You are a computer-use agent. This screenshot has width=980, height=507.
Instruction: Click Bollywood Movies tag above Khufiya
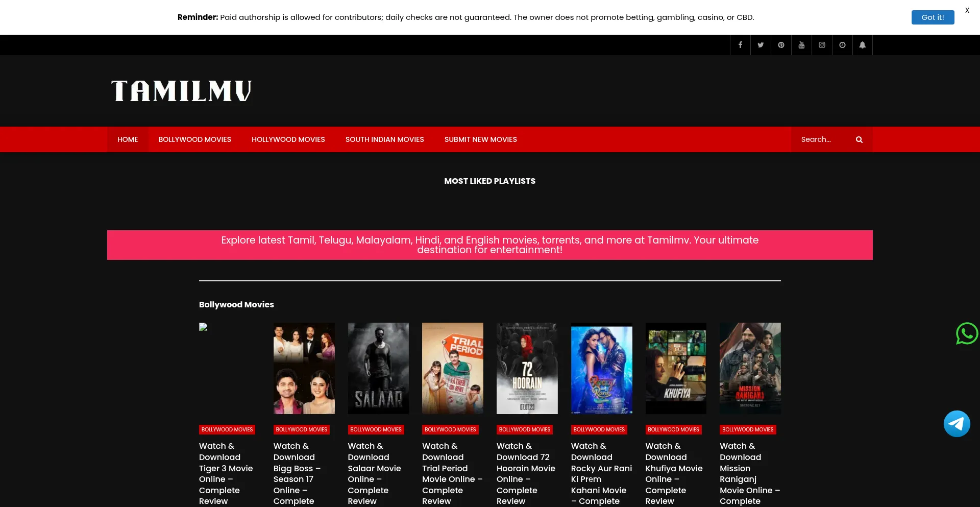click(674, 429)
